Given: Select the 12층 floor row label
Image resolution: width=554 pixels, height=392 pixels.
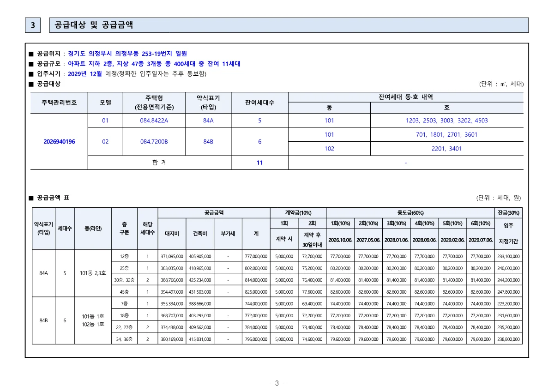Looking at the screenshot, I should [124, 256].
